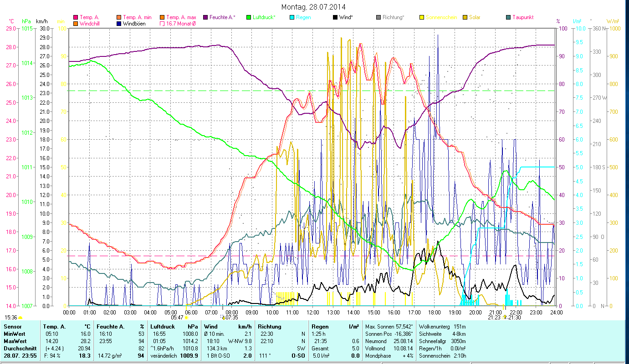Select the MaxWert row label
This screenshot has height=364, width=629.
pos(14,341)
